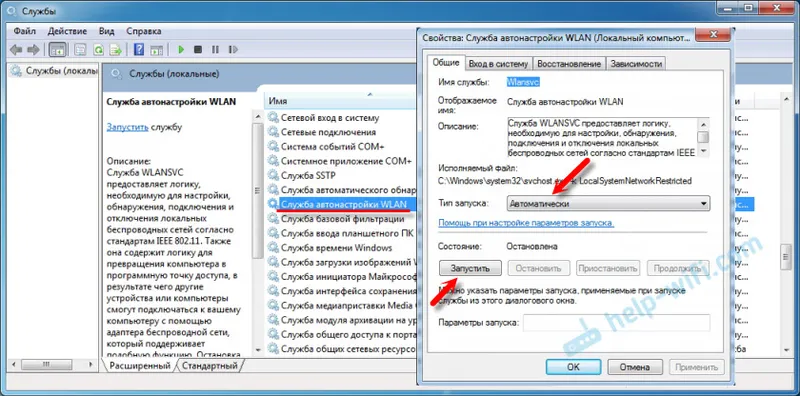Click the Wlansvc service name field
Viewport: 800px width, 396px height.
coord(523,82)
